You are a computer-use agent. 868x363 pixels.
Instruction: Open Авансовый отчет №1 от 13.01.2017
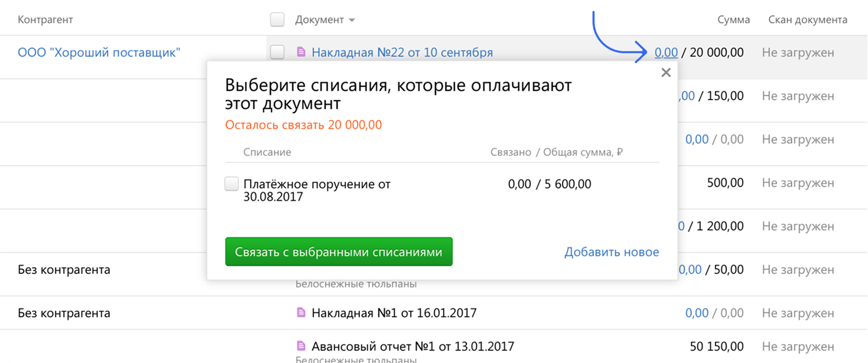click(412, 346)
